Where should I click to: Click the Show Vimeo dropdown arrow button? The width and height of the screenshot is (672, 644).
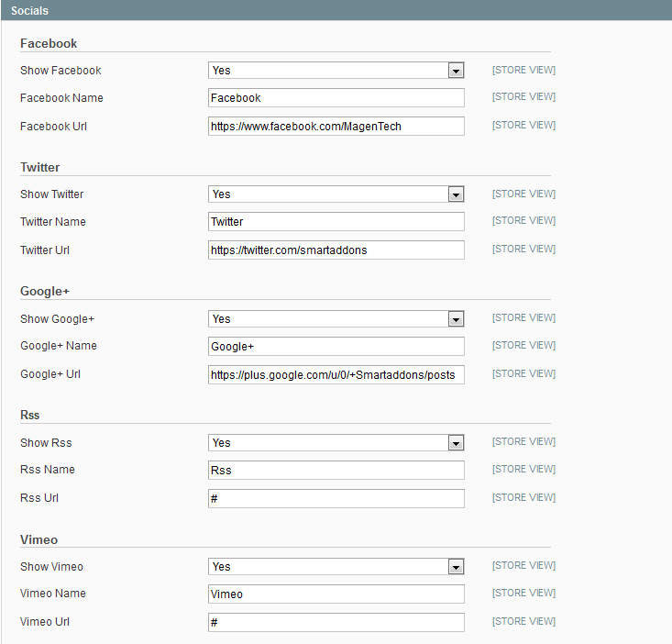point(456,567)
